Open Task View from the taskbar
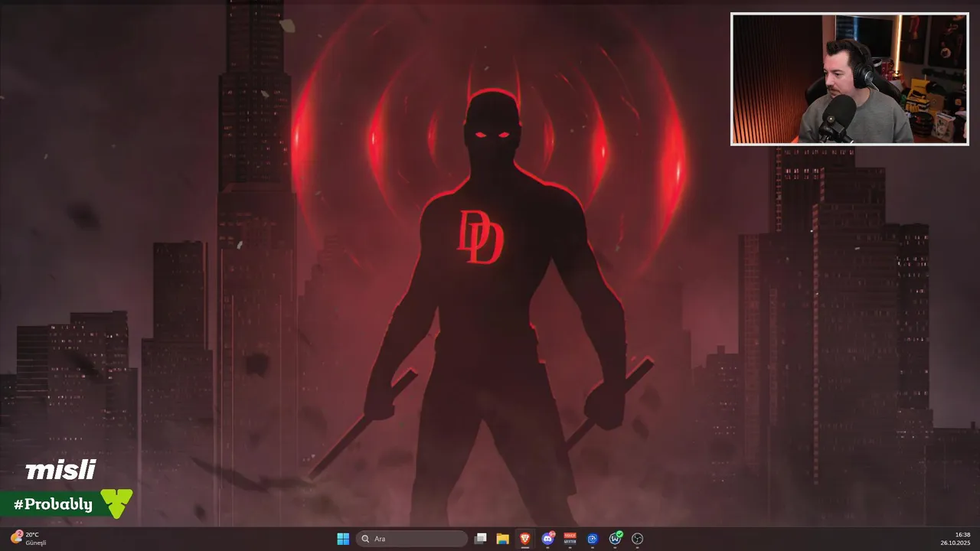Image resolution: width=980 pixels, height=551 pixels. click(480, 539)
